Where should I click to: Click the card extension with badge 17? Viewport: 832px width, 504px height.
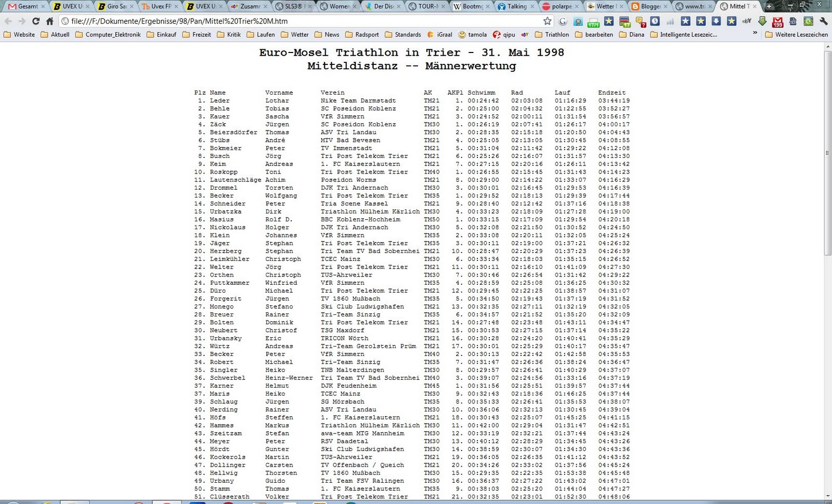coord(625,21)
